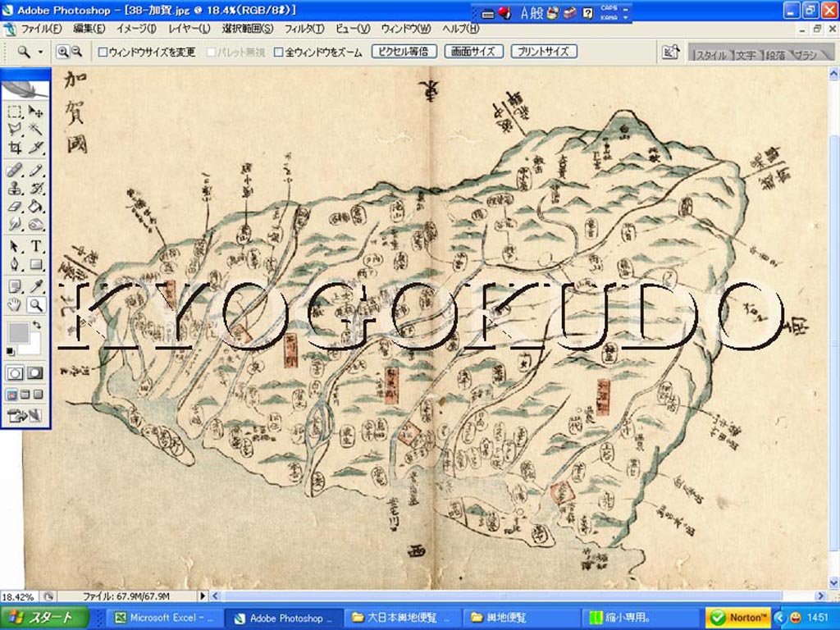840x630 pixels.
Task: Switch to Quick Mask mode
Action: click(34, 373)
